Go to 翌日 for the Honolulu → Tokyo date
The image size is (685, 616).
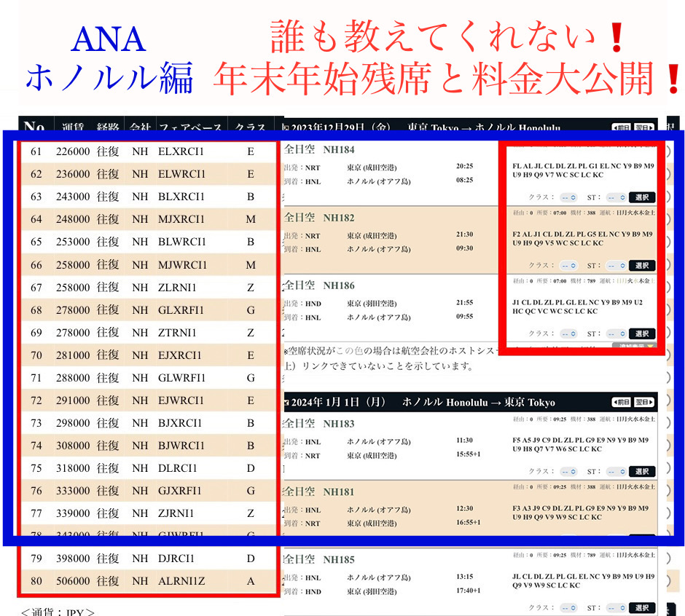click(644, 402)
